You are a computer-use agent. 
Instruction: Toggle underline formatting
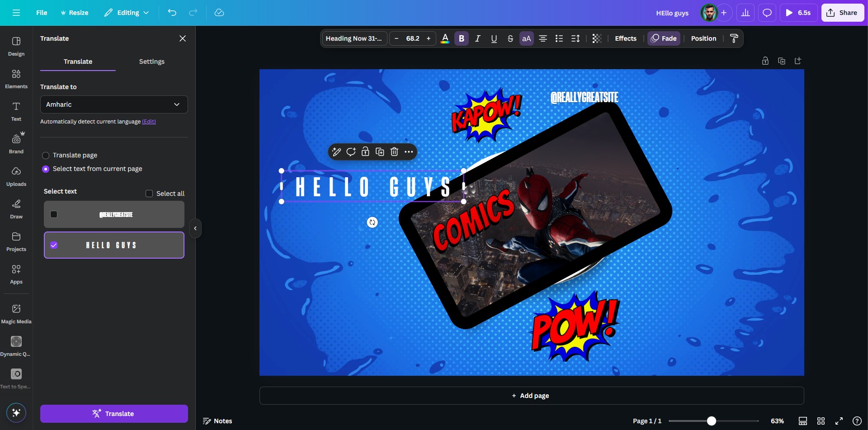click(494, 38)
